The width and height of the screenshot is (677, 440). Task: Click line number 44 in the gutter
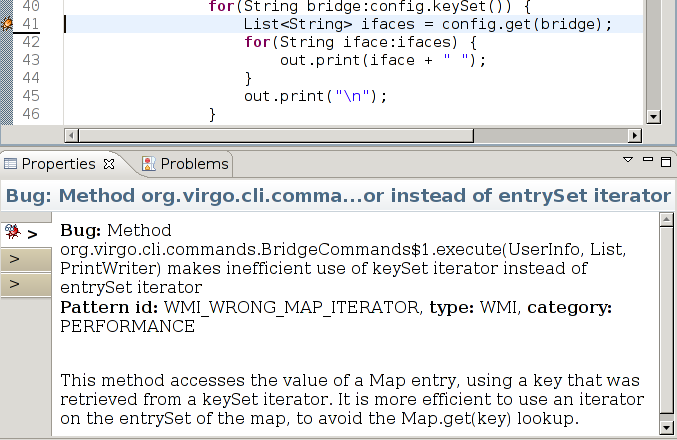29,78
